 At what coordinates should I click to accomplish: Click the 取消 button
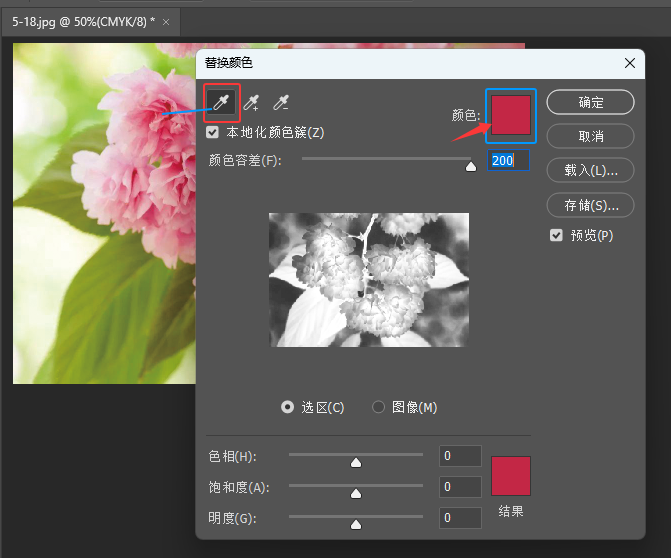[590, 136]
